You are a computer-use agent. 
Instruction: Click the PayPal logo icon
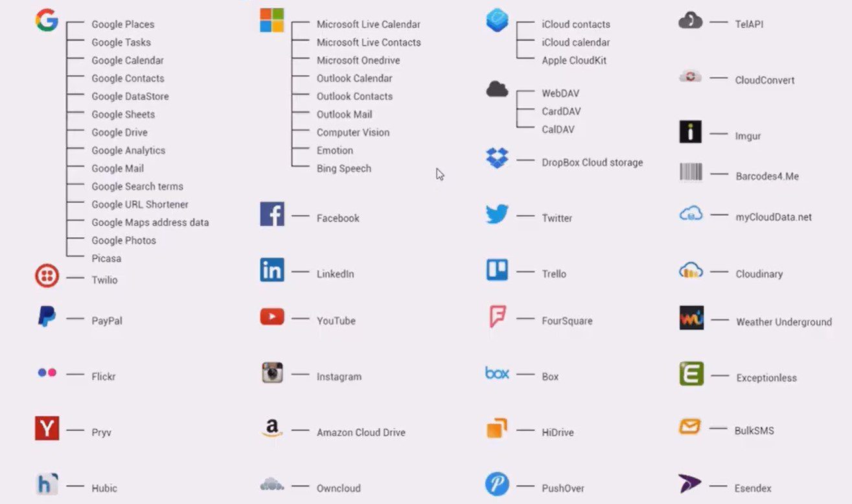click(47, 317)
